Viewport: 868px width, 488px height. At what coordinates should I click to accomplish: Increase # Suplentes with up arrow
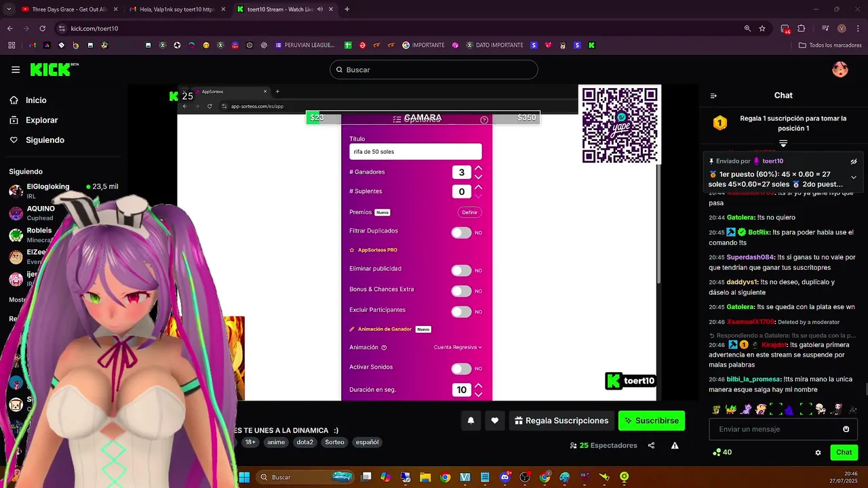(478, 187)
